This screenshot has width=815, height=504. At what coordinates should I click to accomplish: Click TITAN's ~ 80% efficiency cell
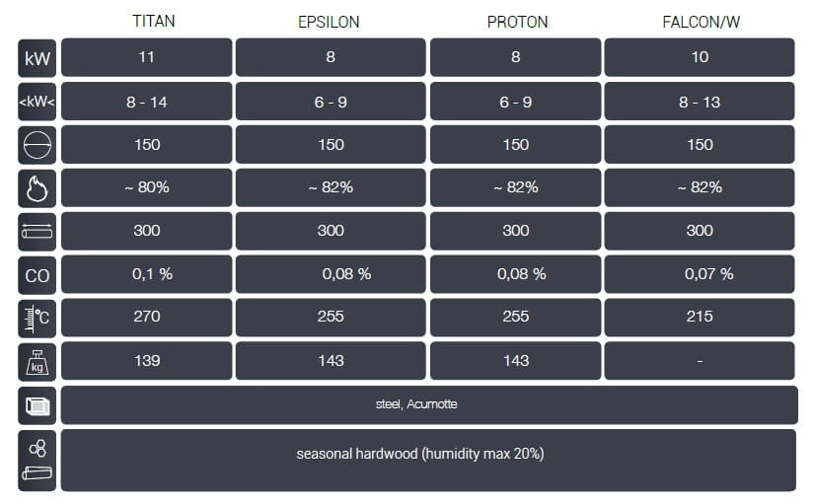147,187
